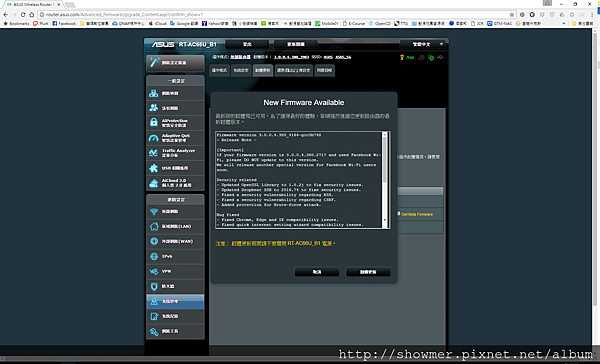Open LAN settings house icon
The image size is (600, 364).
(x=154, y=226)
